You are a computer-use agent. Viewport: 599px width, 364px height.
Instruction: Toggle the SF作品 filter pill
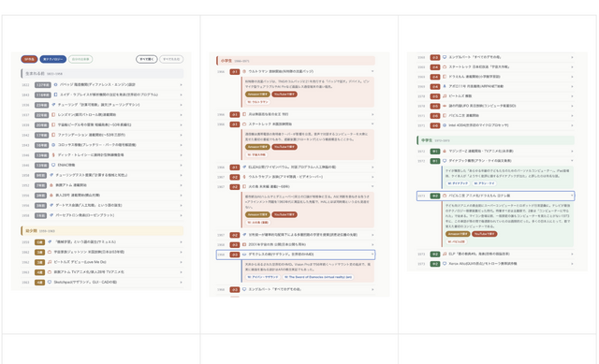[29, 59]
